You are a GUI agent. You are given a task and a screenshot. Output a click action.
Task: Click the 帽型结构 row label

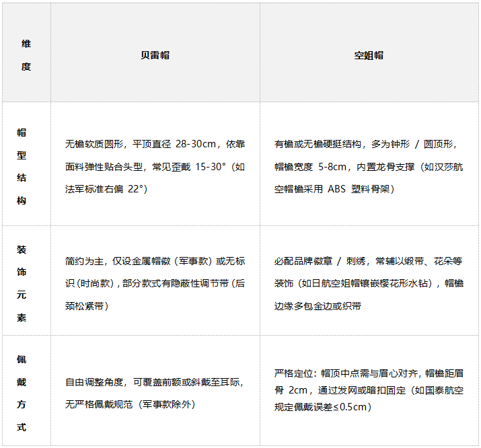pyautogui.click(x=22, y=166)
